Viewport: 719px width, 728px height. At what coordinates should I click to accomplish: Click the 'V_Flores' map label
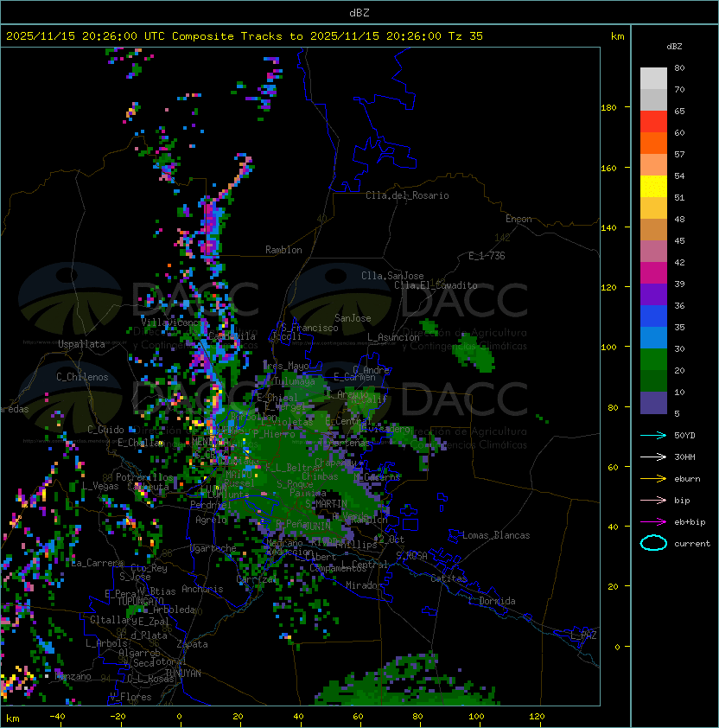130,697
